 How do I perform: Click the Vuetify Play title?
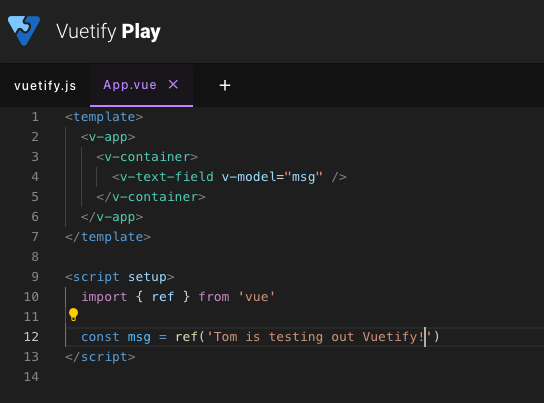click(x=108, y=32)
